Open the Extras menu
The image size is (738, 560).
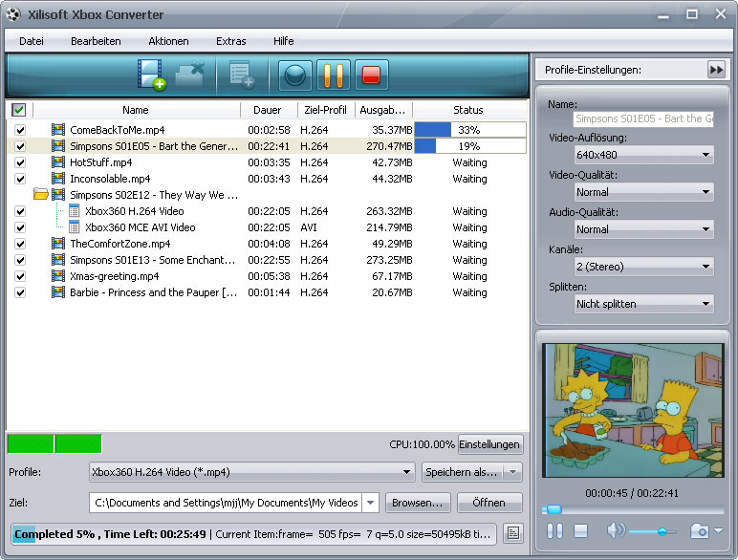pos(231,41)
